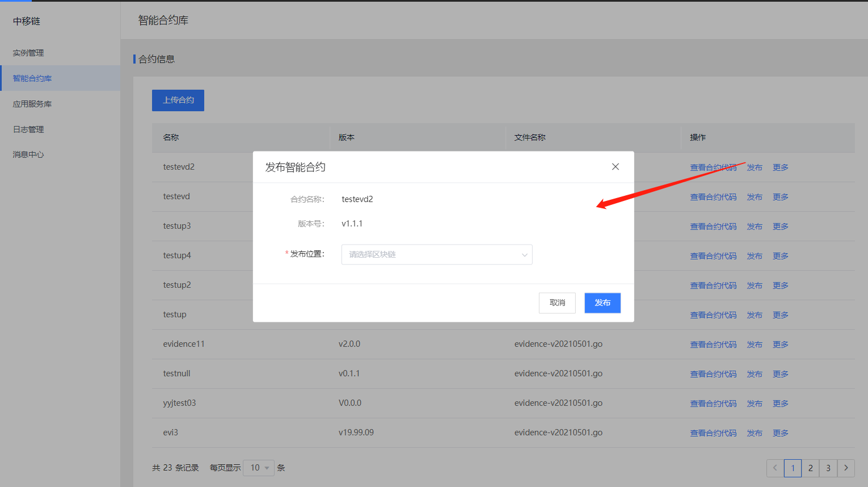The height and width of the screenshot is (487, 868).
Task: Open the 更多 menu for evidence11
Action: [780, 344]
